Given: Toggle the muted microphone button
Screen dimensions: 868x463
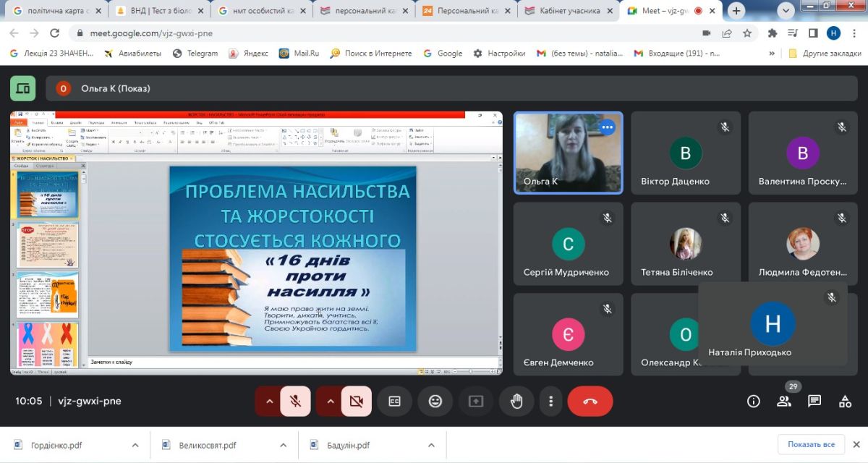Looking at the screenshot, I should coord(295,402).
